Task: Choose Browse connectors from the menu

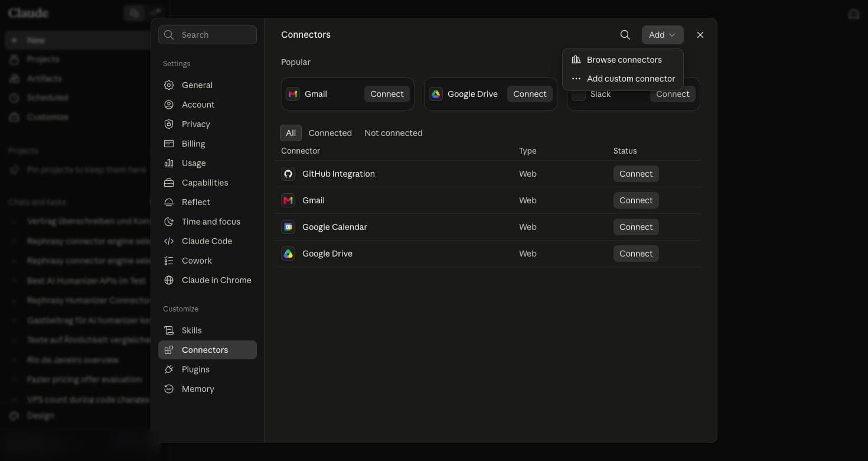Action: tap(623, 60)
